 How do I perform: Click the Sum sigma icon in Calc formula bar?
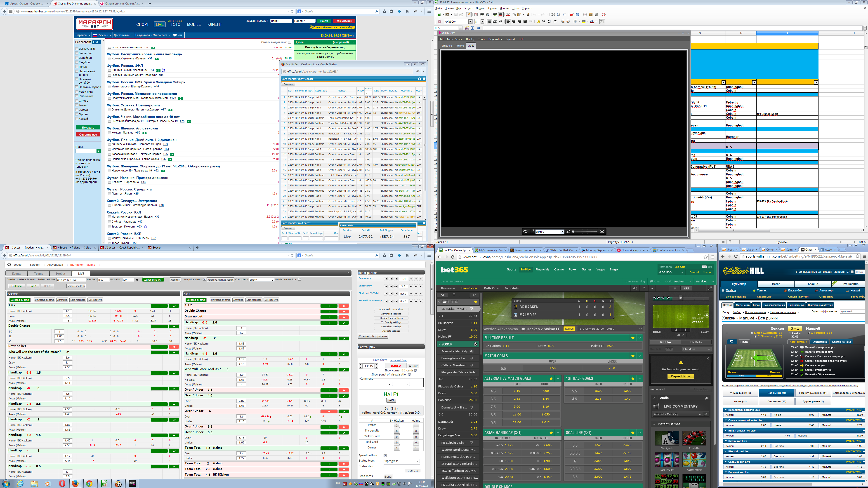pos(473,28)
